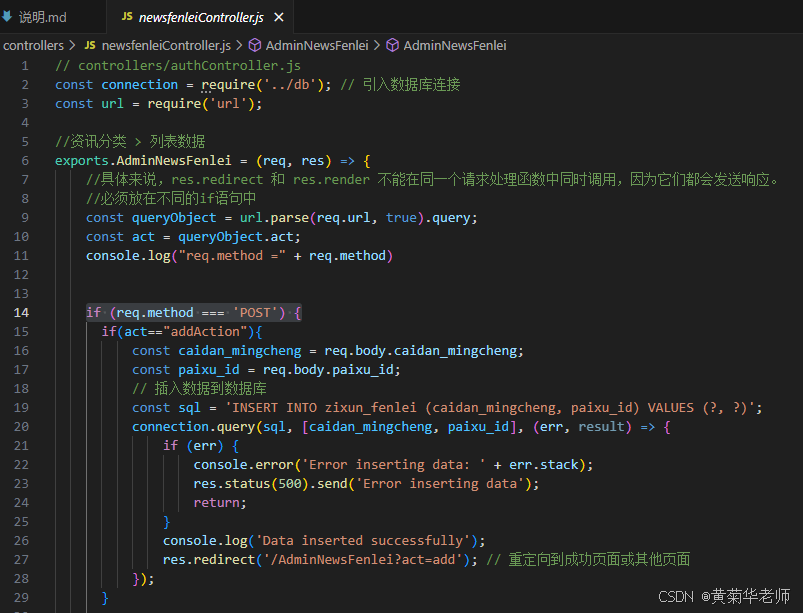Click 'req.body.paixu_id' on line 17
803x613 pixels.
[x=328, y=370]
